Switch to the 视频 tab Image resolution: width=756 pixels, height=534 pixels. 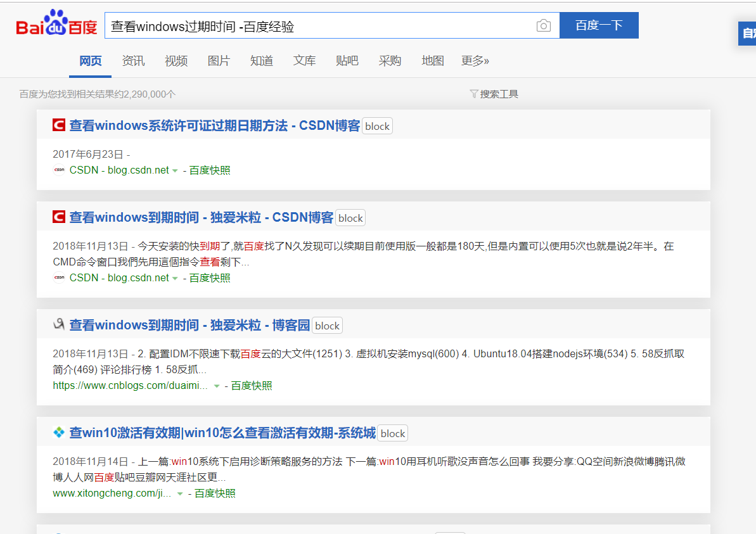176,61
